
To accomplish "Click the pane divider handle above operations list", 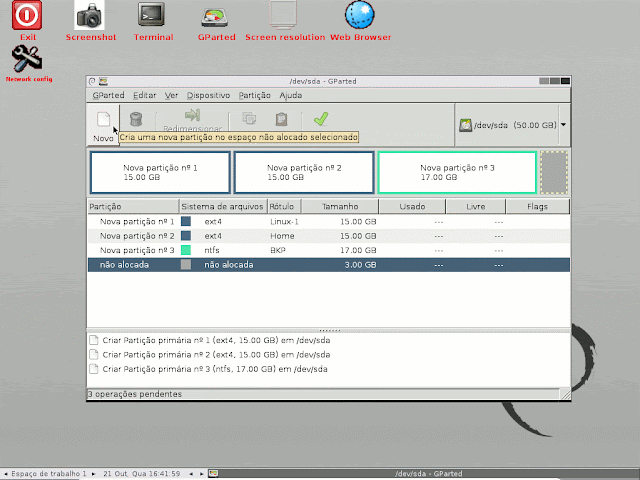I will (329, 330).
